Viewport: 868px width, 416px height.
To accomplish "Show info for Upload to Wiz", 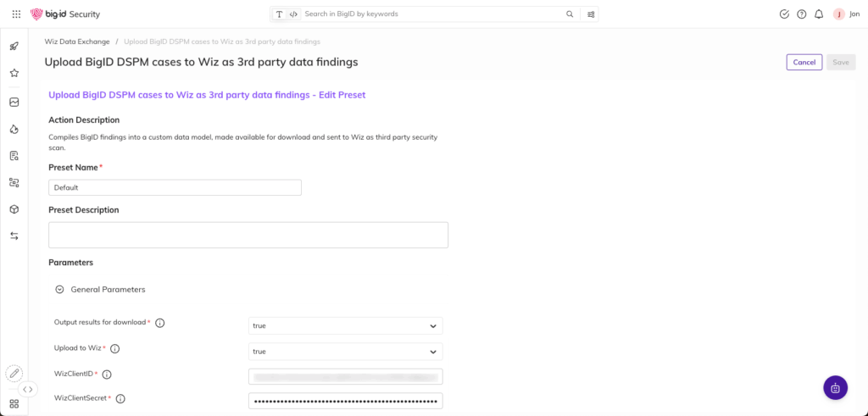I will click(x=115, y=348).
